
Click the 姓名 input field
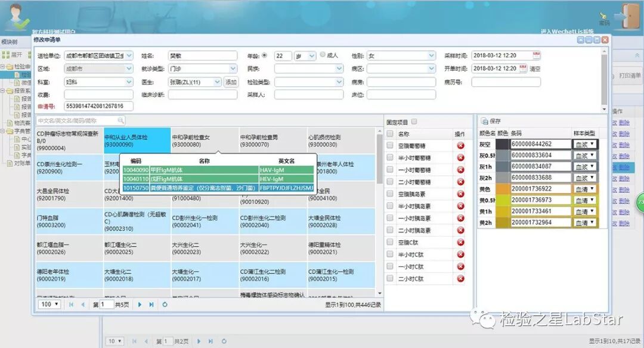(203, 55)
